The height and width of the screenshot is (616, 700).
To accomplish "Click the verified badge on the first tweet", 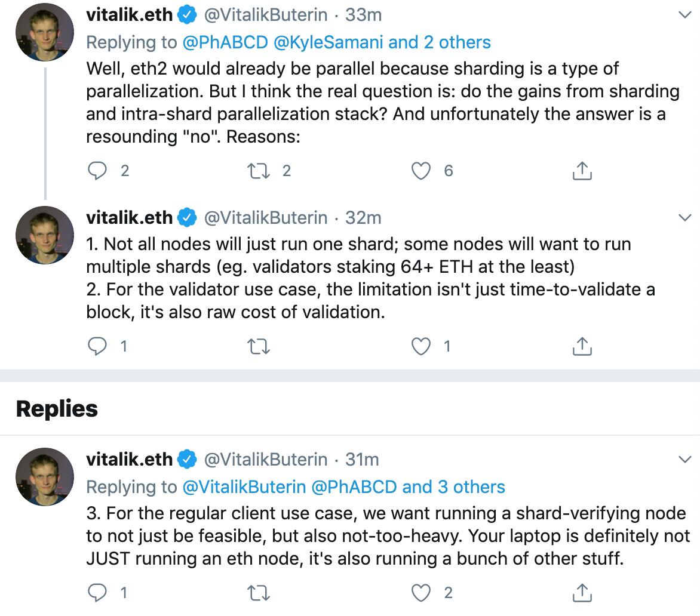I will tap(186, 15).
